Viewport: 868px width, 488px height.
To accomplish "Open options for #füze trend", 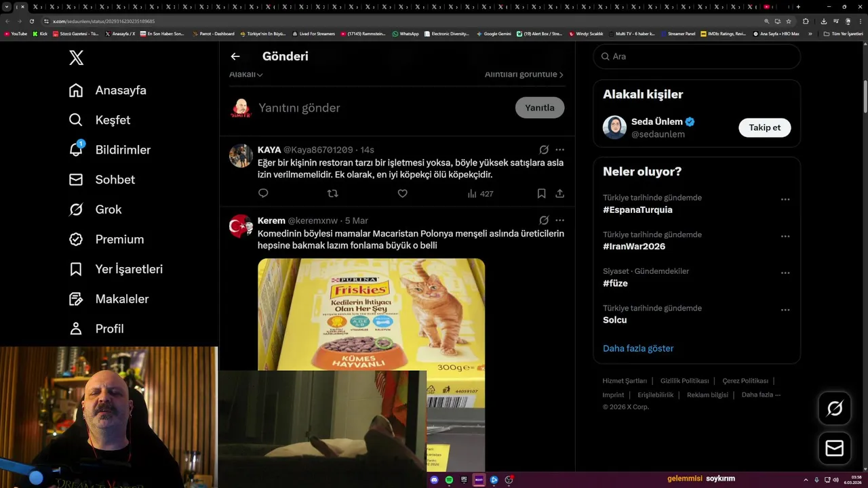I will [x=785, y=273].
